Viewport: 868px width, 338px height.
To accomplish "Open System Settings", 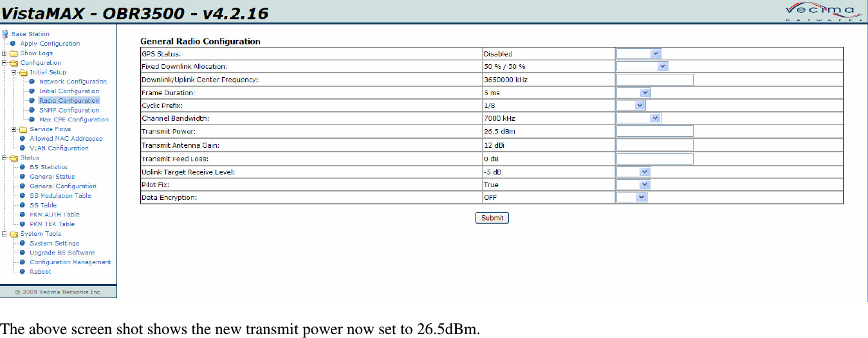I will [x=55, y=244].
